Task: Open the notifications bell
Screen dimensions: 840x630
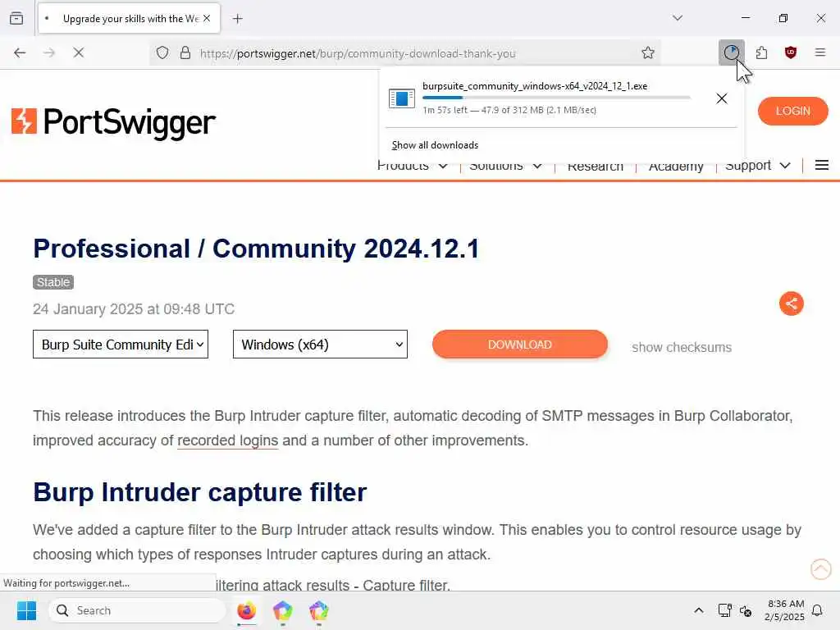Action: [817, 610]
